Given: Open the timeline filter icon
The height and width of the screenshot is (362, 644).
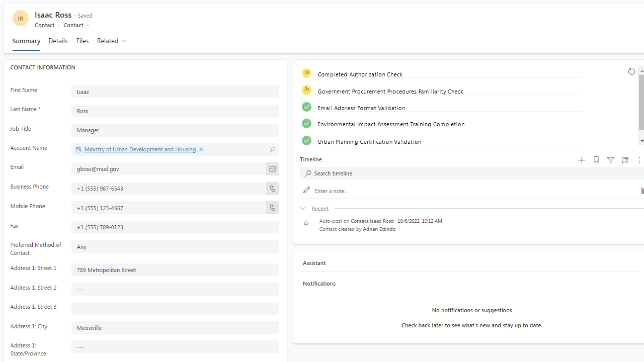Looking at the screenshot, I should [610, 160].
